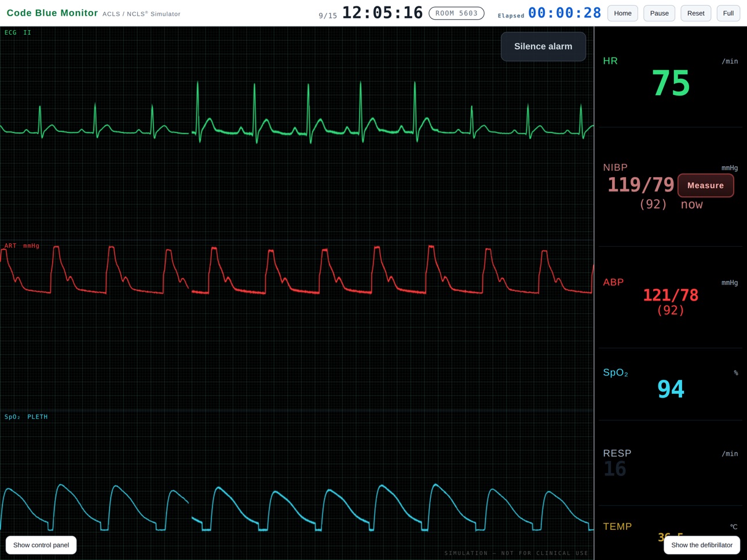Viewport: 747px width, 560px height.
Task: Start an NIBP reading with Measure
Action: pos(705,185)
